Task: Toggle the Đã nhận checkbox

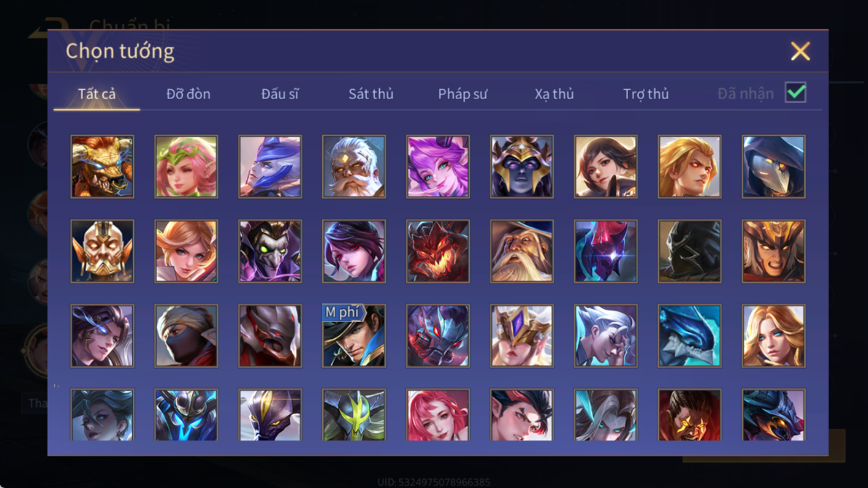Action: point(795,93)
